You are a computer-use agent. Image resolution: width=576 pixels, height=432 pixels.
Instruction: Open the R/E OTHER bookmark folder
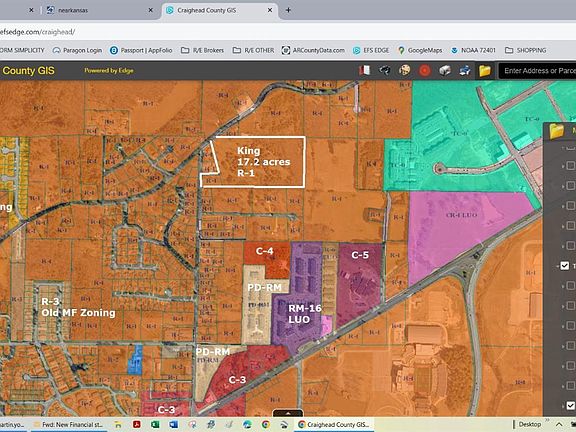click(x=253, y=50)
